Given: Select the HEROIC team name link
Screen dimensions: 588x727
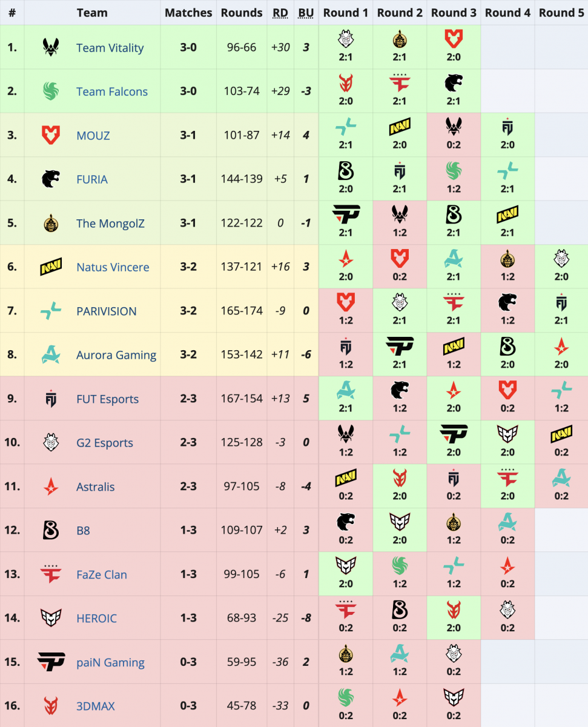Looking at the screenshot, I should coord(96,618).
